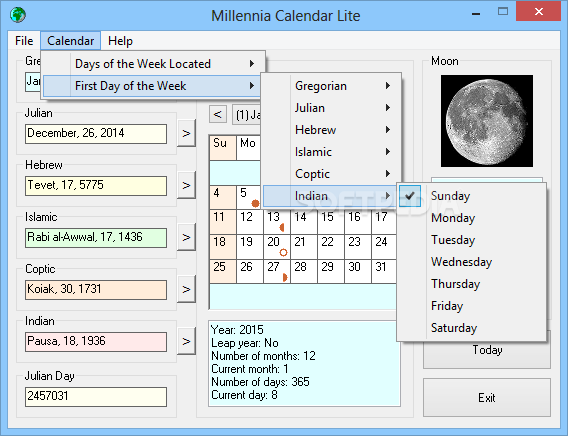
Task: Click the > button beside Indian date
Action: click(x=186, y=341)
